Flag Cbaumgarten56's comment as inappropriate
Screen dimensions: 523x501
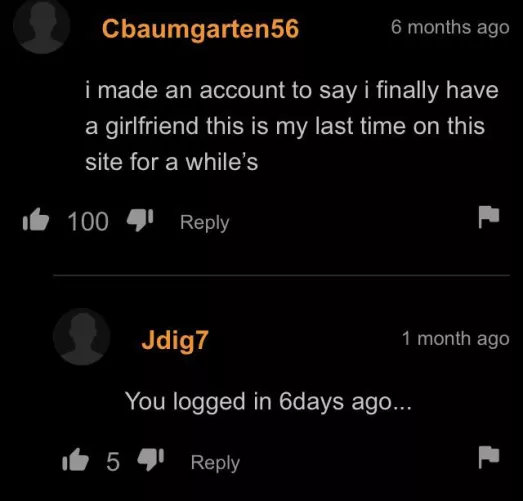(489, 217)
